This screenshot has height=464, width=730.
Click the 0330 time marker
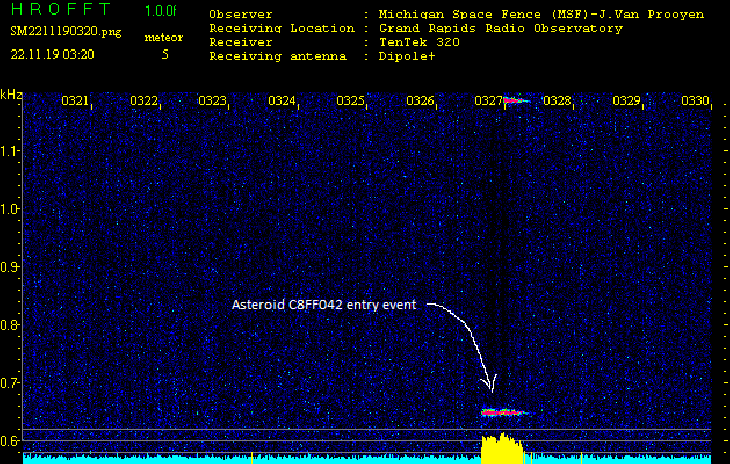[695, 101]
